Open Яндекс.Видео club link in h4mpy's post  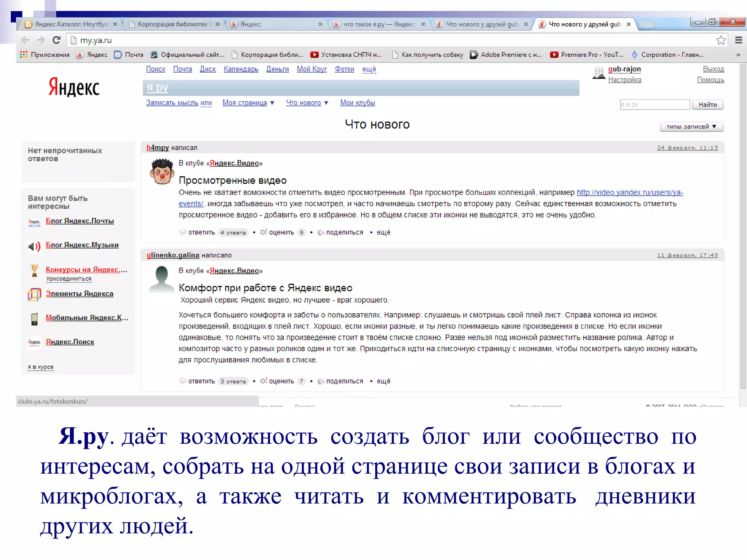tap(234, 163)
